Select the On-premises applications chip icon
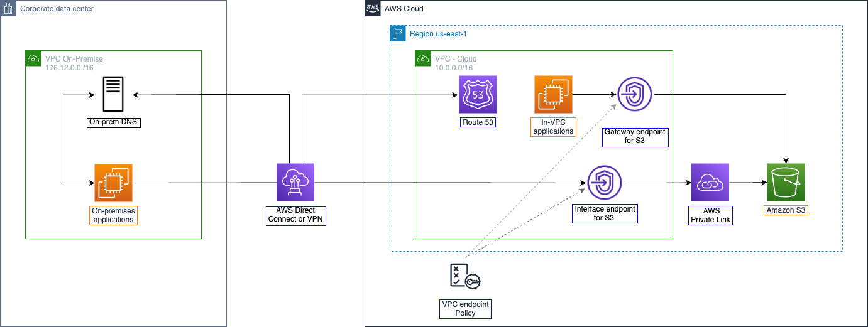868x327 pixels. tap(113, 183)
